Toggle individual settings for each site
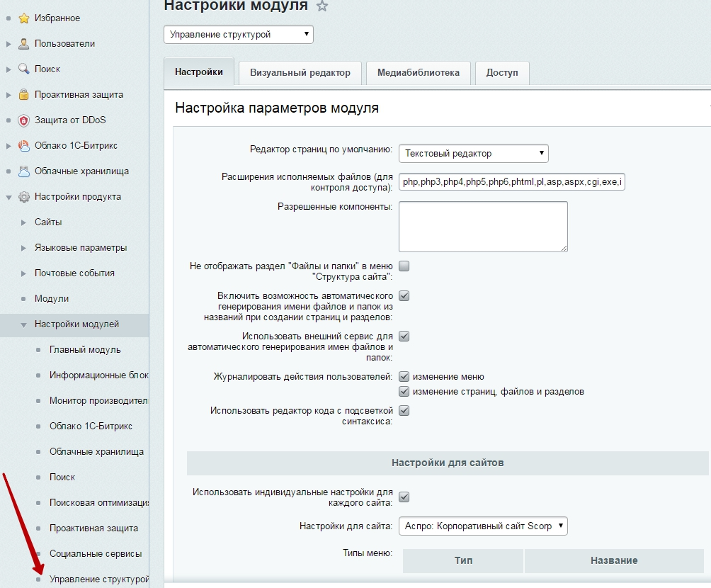The image size is (711, 588). pos(404,497)
